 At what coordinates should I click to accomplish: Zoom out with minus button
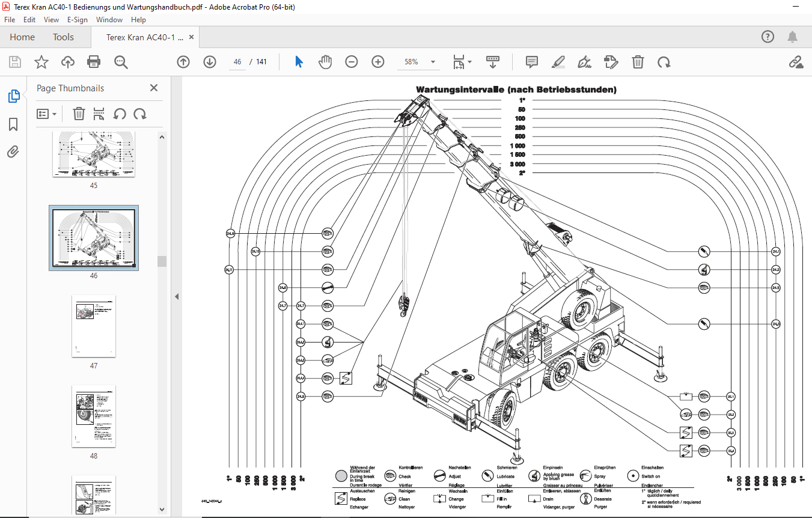pos(352,62)
